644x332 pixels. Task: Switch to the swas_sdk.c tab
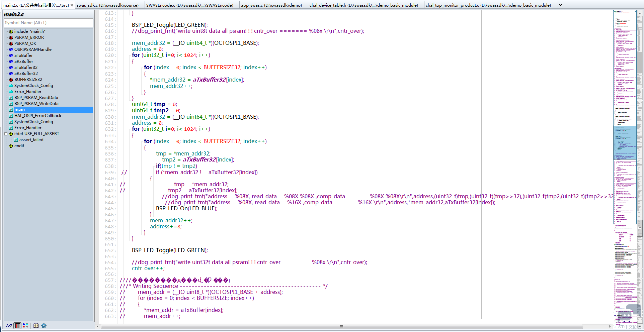click(107, 5)
